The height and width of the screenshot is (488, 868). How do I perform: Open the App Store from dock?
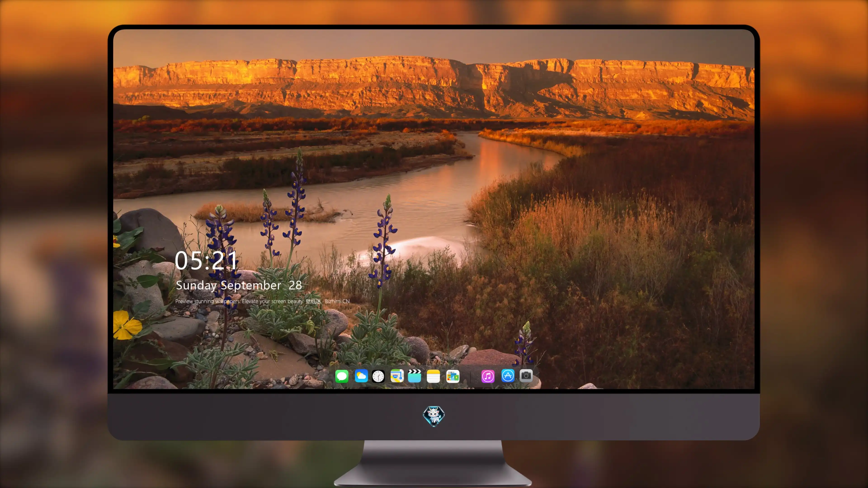click(508, 375)
